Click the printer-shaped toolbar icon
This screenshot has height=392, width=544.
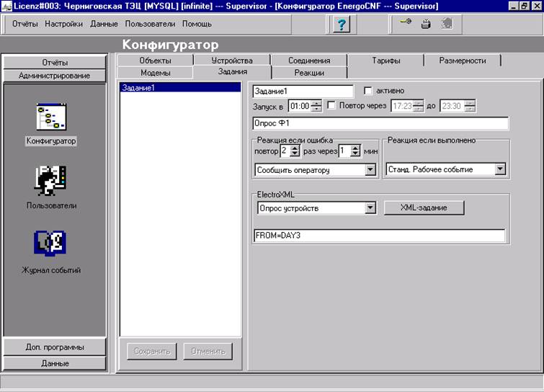click(426, 24)
